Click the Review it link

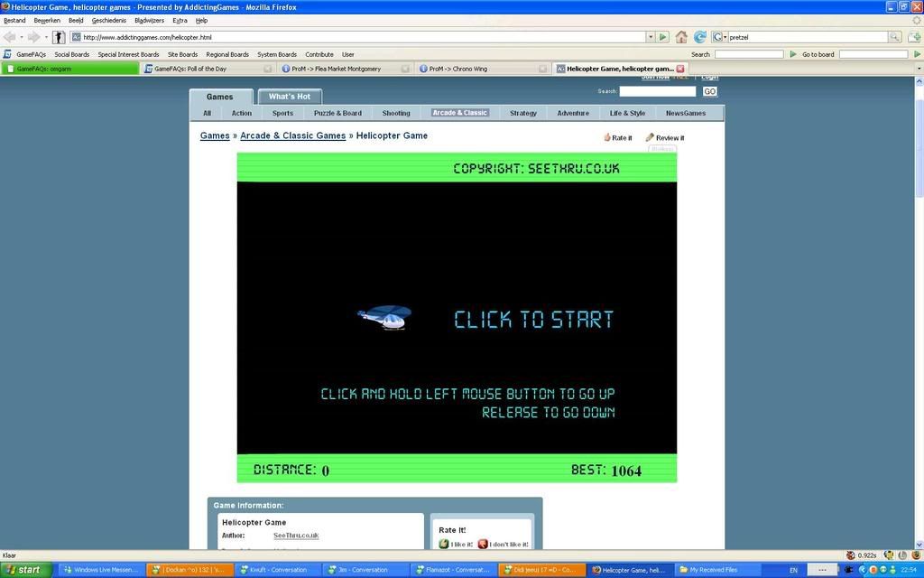pyautogui.click(x=669, y=138)
